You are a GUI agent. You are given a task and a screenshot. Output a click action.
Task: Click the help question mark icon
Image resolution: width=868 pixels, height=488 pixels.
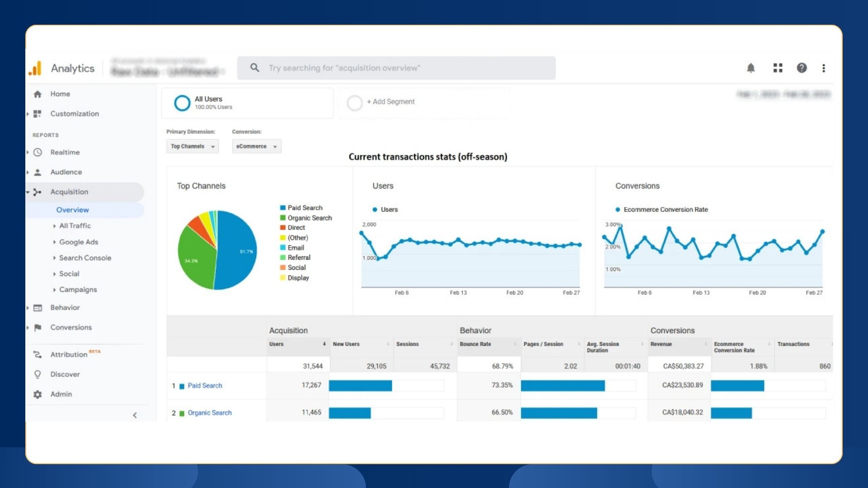(x=802, y=68)
